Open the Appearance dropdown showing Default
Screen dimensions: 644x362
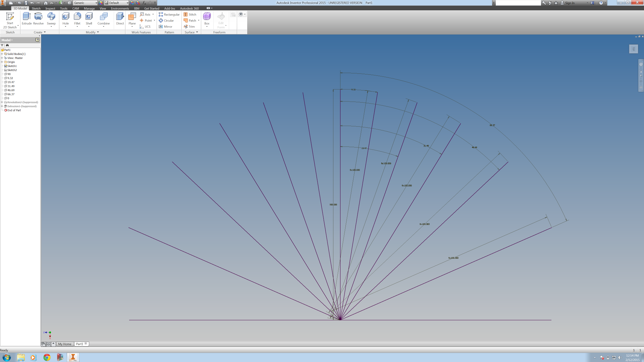point(127,3)
